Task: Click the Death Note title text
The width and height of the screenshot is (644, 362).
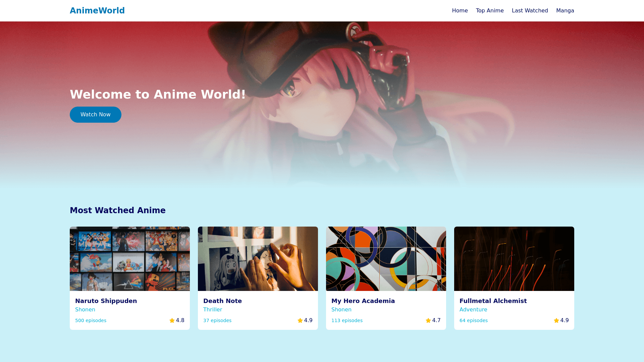Action: point(222,301)
